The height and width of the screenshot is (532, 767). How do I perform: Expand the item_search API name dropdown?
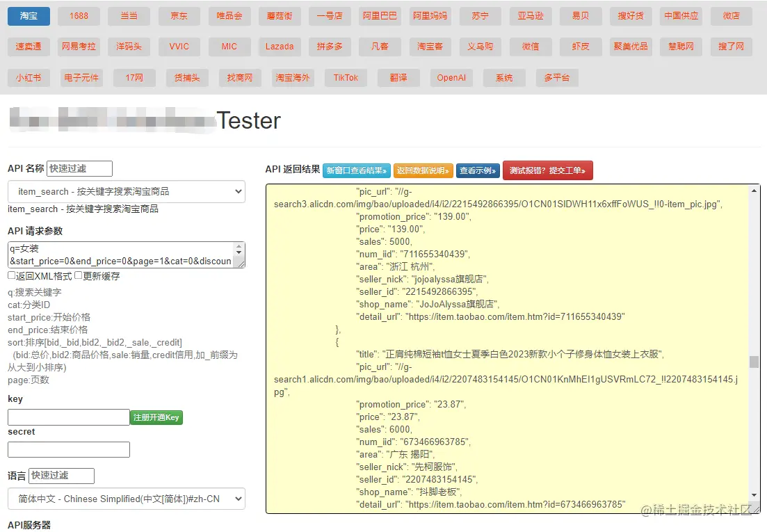(x=126, y=192)
